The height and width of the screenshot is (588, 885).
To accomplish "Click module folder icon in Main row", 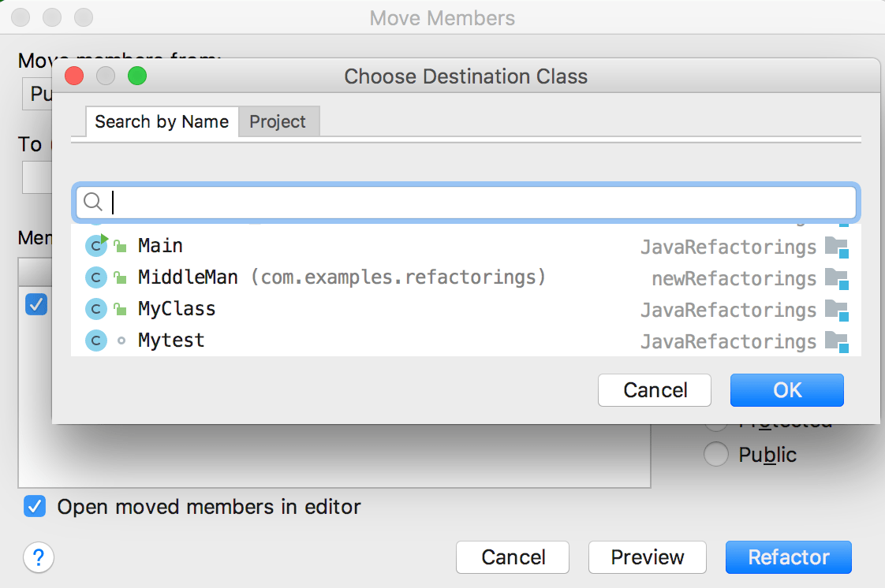I will (x=835, y=247).
